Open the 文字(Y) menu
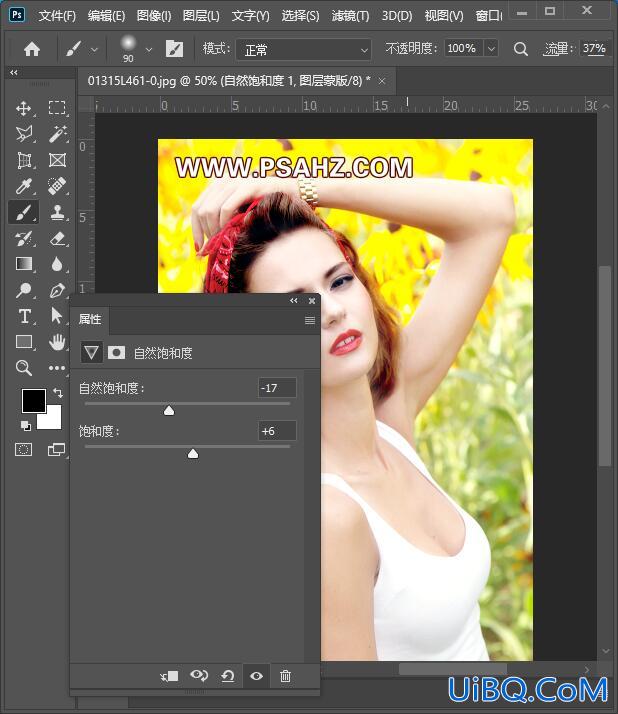618x714 pixels. [x=250, y=16]
